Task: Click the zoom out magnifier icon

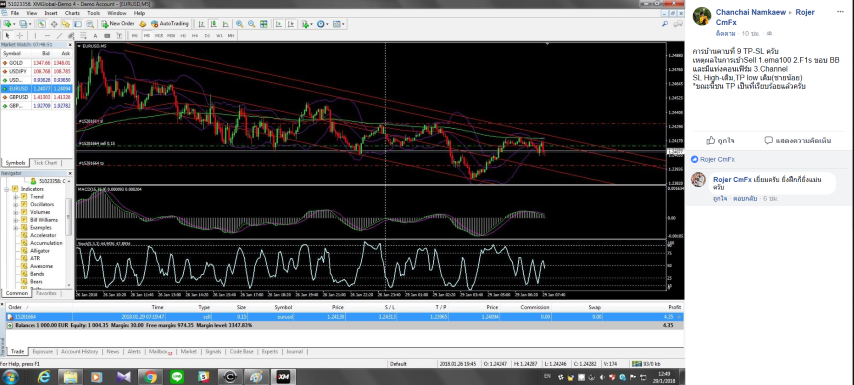Action: pos(252,24)
